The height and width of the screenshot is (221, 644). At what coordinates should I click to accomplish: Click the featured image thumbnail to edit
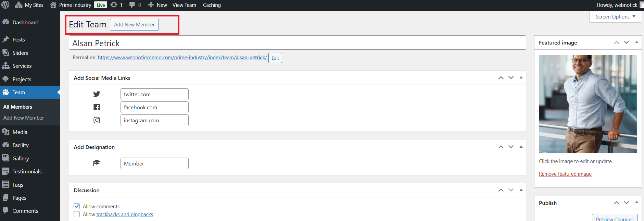pyautogui.click(x=588, y=104)
